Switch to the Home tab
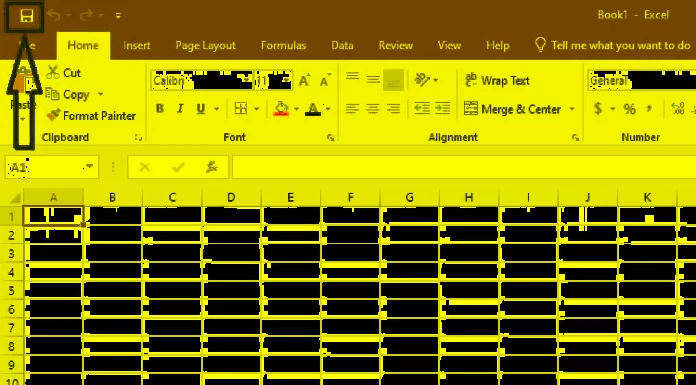Image resolution: width=696 pixels, height=385 pixels. pyautogui.click(x=83, y=45)
